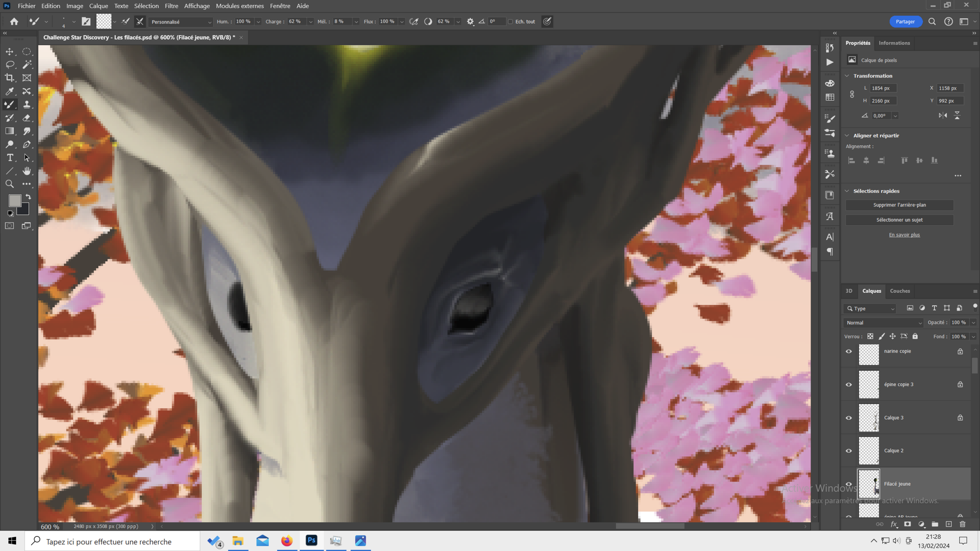Enable the Éch. tout checkbox
Viewport: 980px width, 551px height.
pos(510,22)
